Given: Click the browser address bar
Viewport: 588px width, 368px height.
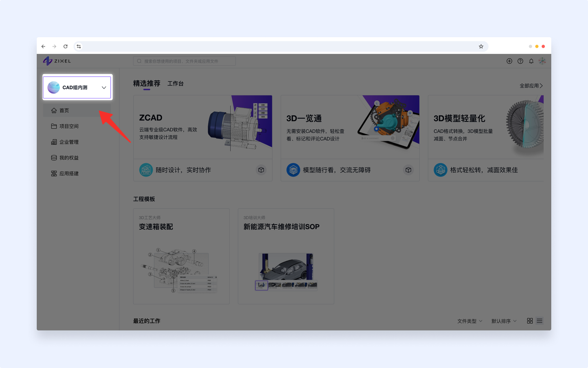Looking at the screenshot, I should point(280,46).
